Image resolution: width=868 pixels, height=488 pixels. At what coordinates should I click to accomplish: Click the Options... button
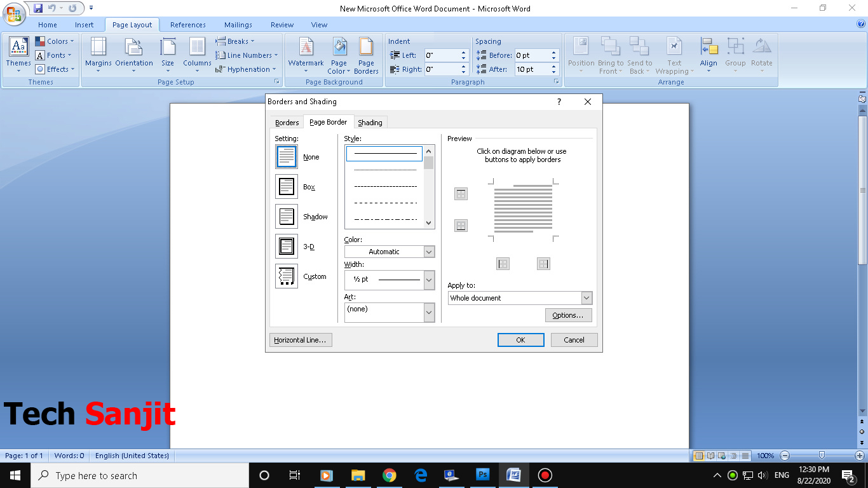pyautogui.click(x=568, y=315)
